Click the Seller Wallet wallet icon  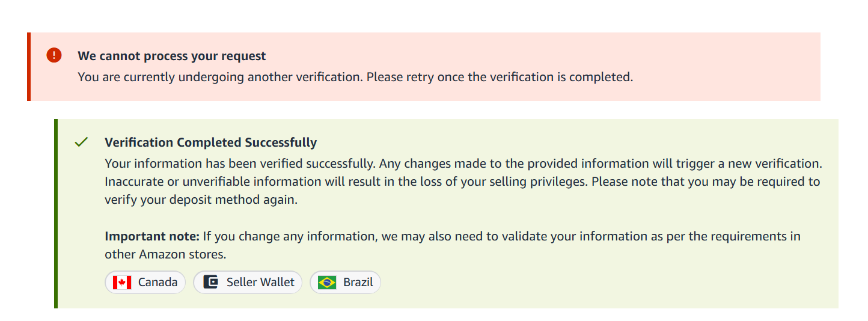click(x=210, y=282)
